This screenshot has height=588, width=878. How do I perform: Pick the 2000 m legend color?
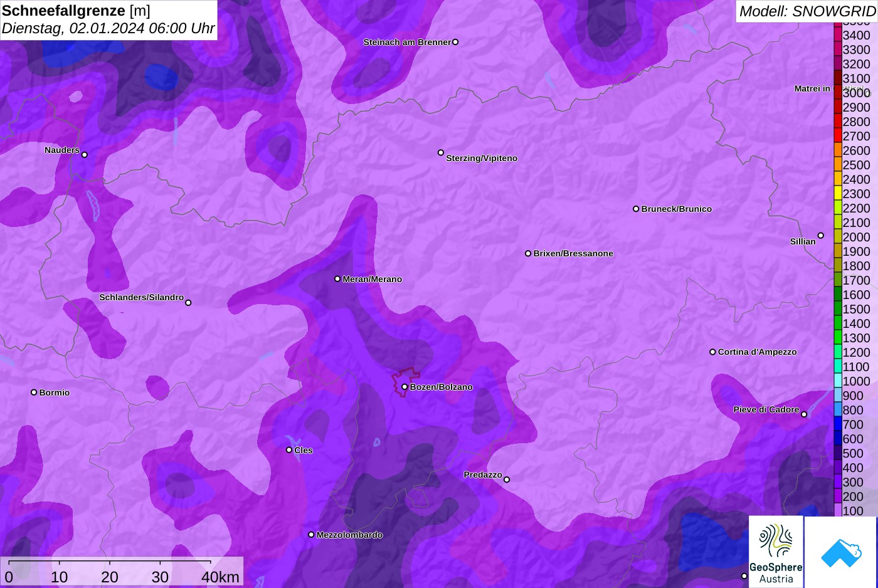[838, 237]
